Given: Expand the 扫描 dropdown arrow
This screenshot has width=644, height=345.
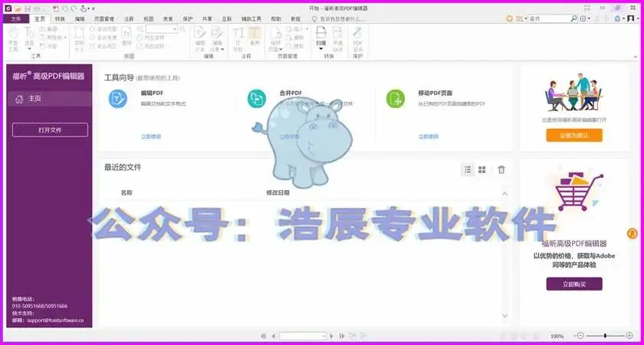Looking at the screenshot, I should (x=321, y=49).
